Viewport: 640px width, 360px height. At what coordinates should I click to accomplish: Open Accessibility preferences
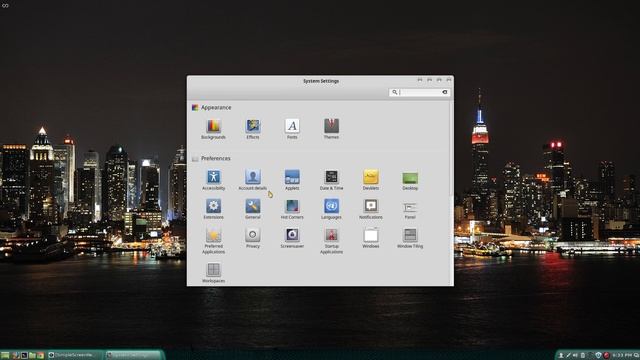point(213,180)
